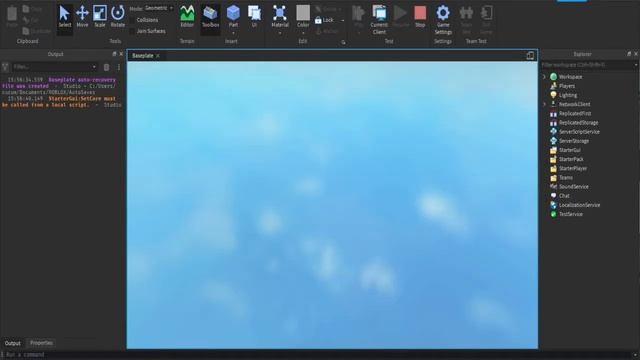
Task: Open the Part type dropdown arrow
Action: pos(233,33)
